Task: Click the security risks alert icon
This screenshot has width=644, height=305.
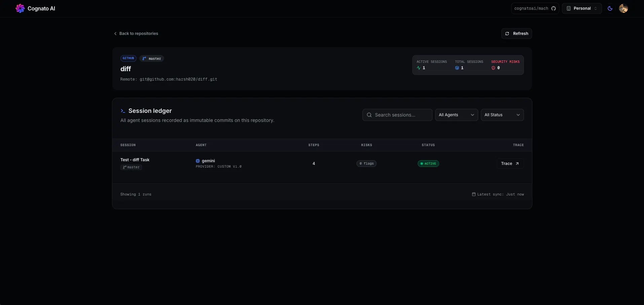Action: 493,68
